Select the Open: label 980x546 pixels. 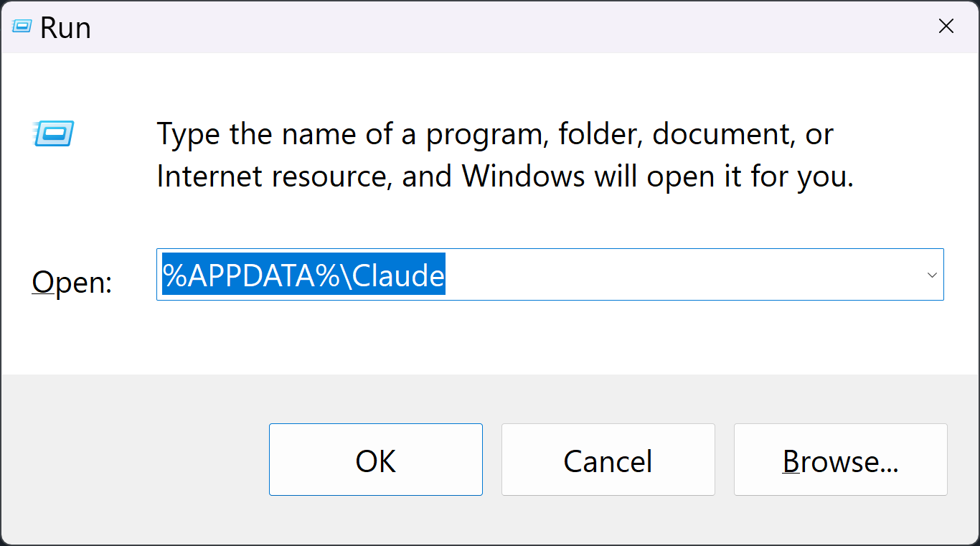click(72, 283)
